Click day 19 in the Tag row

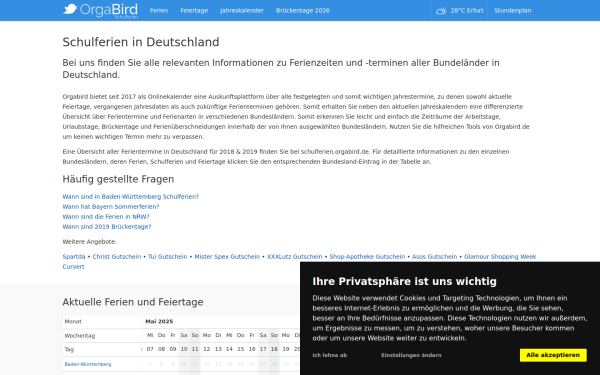285,349
